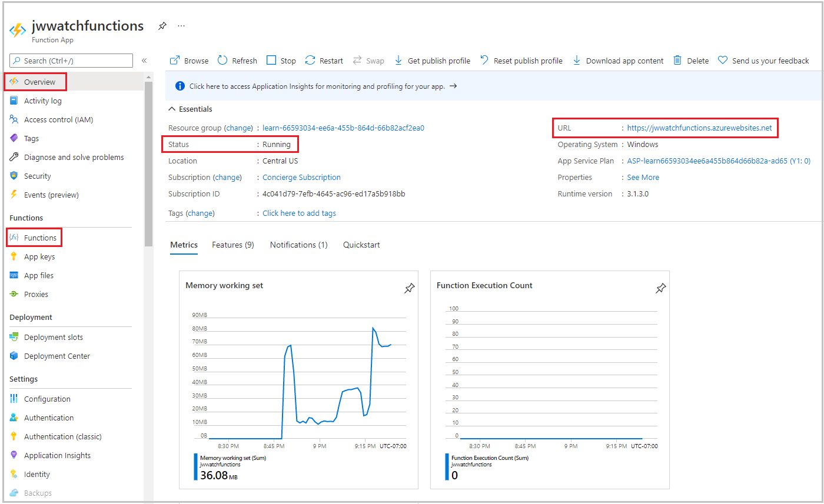Click the Subscription ID value text
The width and height of the screenshot is (824, 504).
point(334,193)
